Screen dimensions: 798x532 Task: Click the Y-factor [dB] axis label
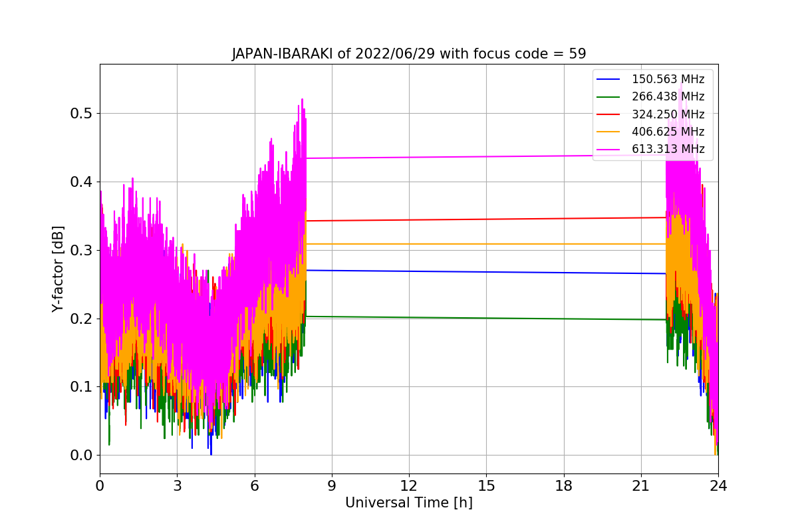(59, 269)
